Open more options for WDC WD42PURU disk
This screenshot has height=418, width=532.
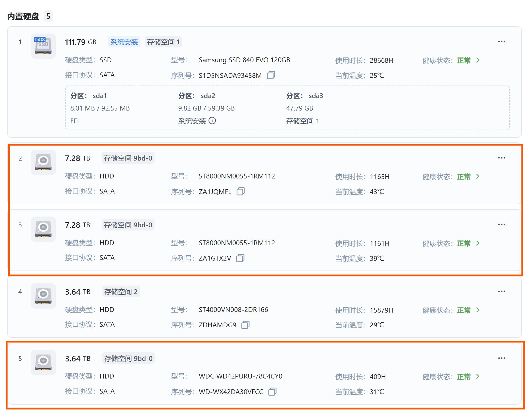click(501, 358)
